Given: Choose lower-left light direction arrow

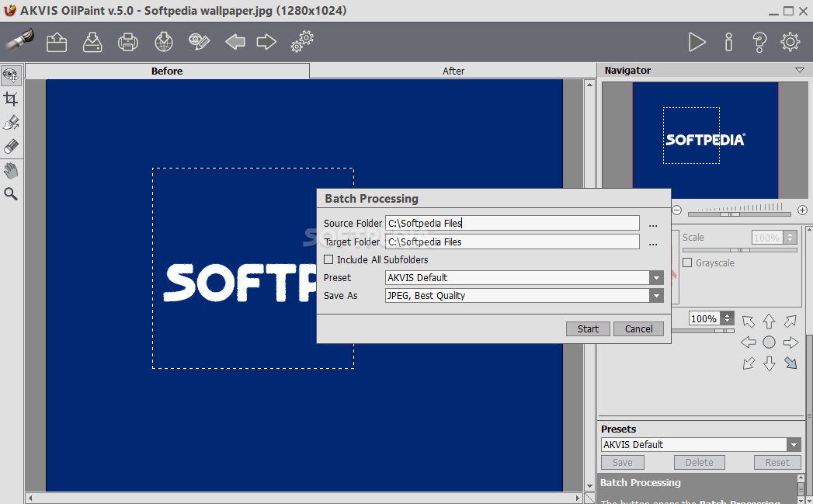Looking at the screenshot, I should pyautogui.click(x=749, y=363).
